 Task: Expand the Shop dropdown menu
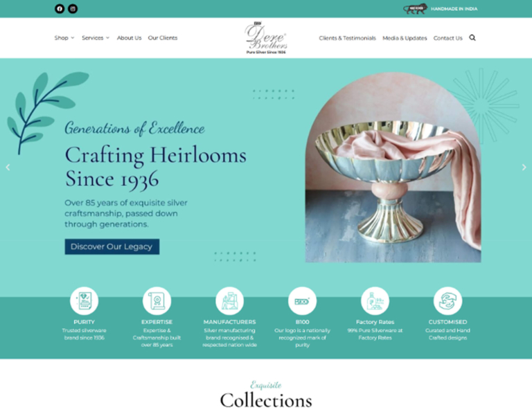64,37
